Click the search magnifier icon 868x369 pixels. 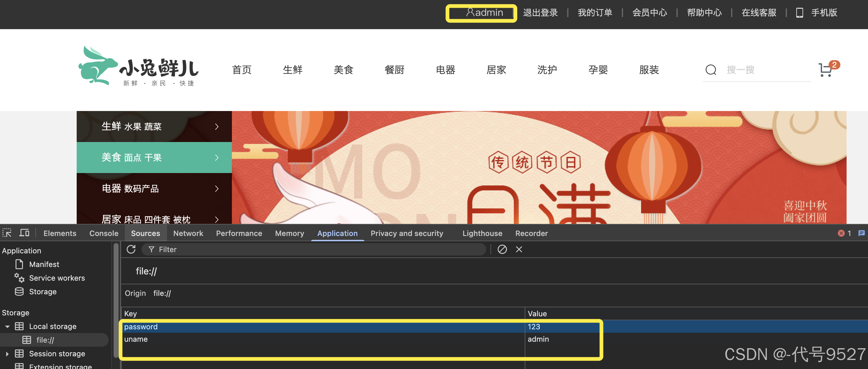pos(711,70)
